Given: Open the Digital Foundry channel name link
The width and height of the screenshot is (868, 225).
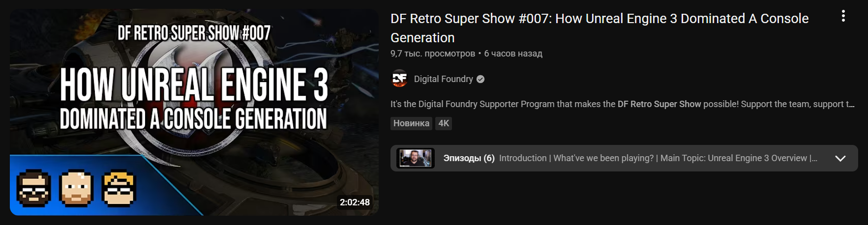Looking at the screenshot, I should coord(443,79).
